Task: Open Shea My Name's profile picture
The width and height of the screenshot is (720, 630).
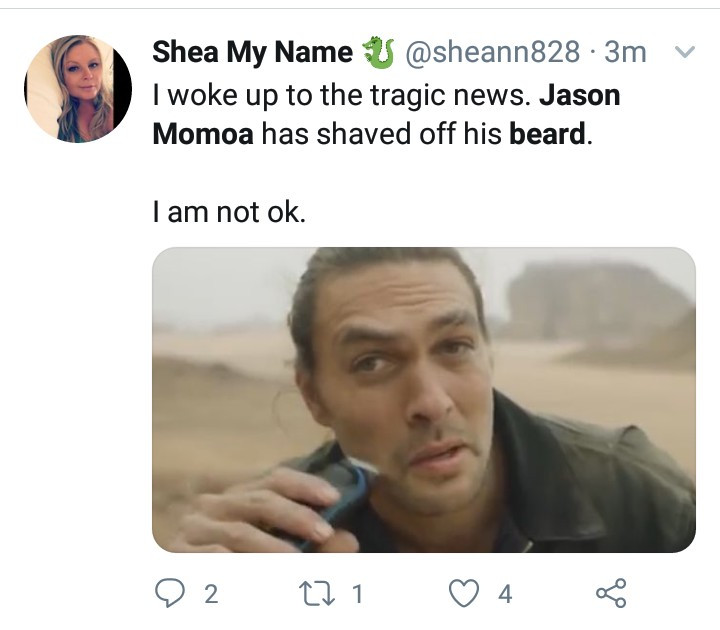Action: [78, 89]
